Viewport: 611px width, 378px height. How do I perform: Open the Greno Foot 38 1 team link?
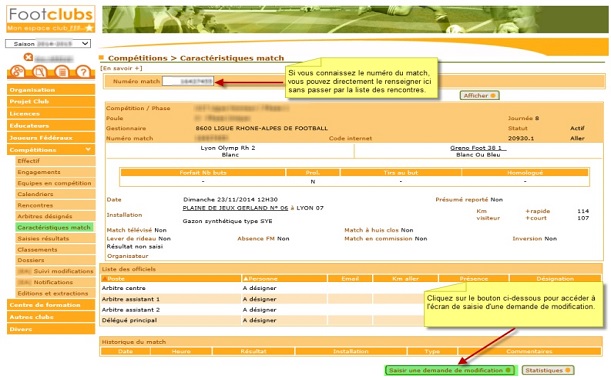coord(478,148)
